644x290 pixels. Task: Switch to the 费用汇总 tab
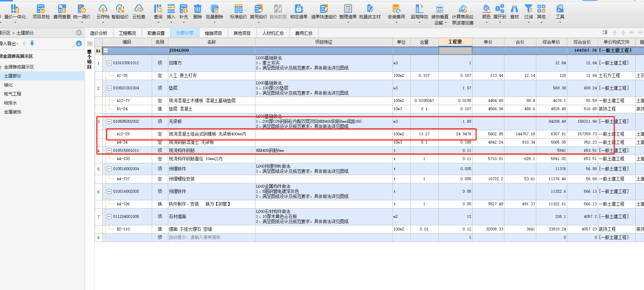304,33
